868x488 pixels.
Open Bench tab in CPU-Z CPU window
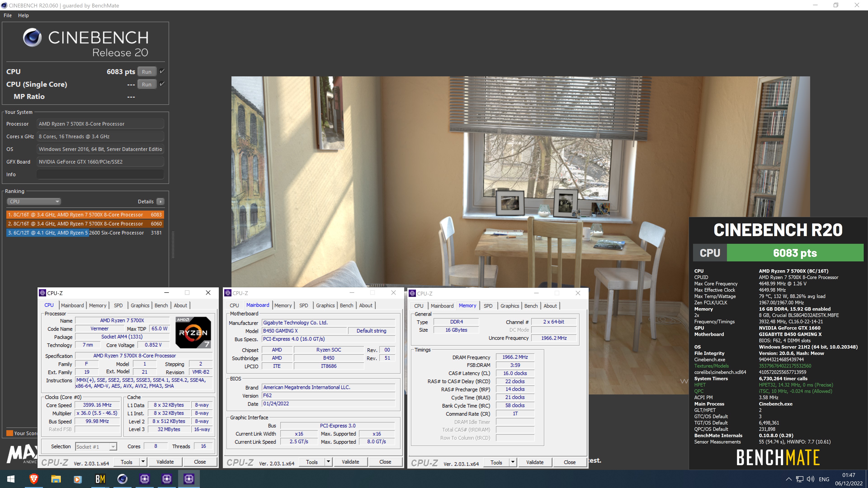pyautogui.click(x=161, y=305)
